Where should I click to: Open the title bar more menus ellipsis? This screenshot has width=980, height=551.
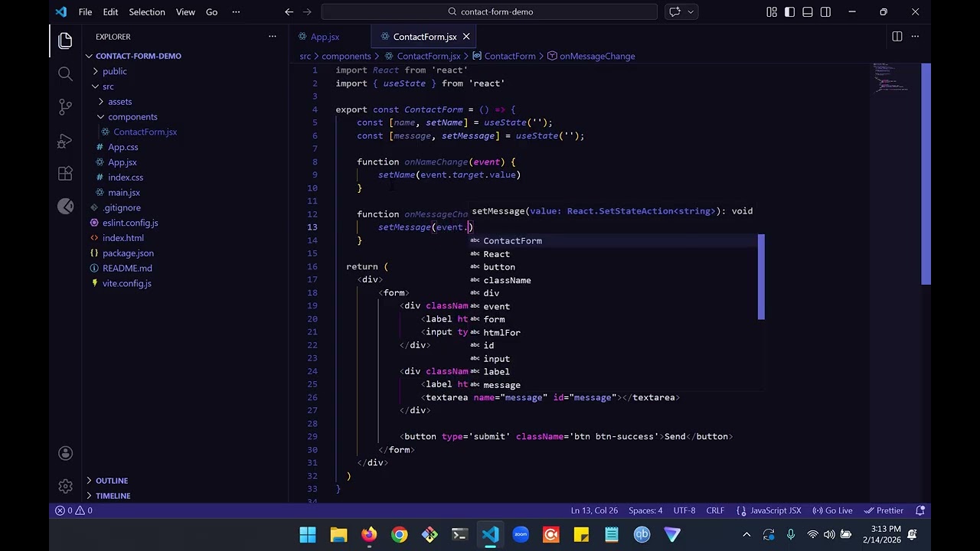click(x=236, y=11)
